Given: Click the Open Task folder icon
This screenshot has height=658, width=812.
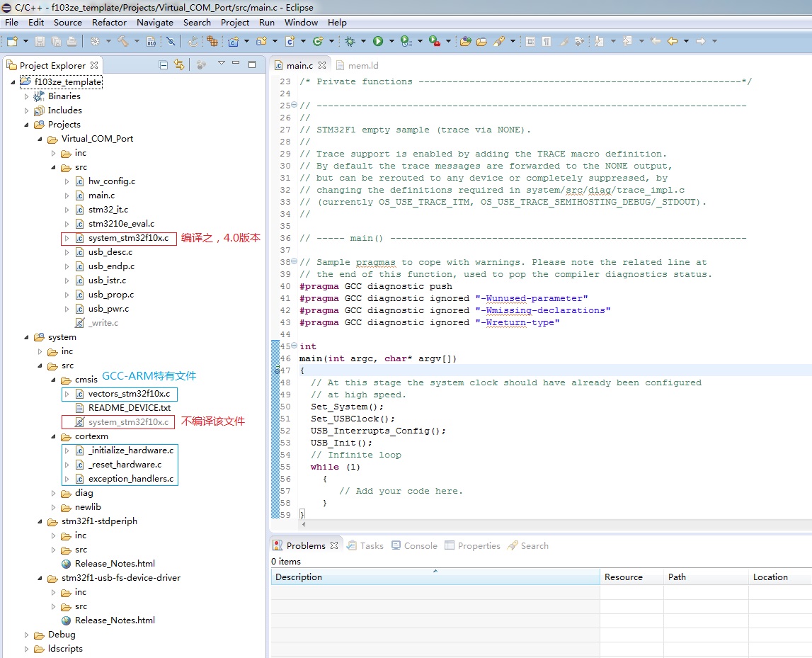Looking at the screenshot, I should pos(481,41).
